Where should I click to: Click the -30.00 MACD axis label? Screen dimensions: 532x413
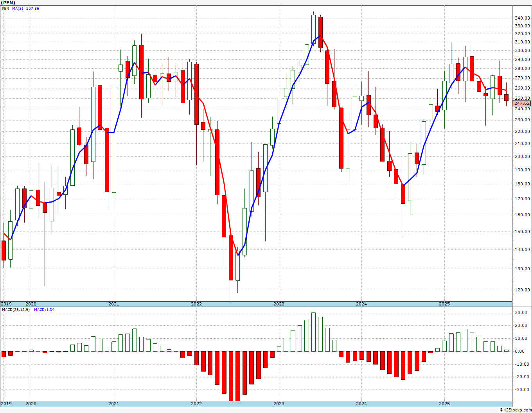click(523, 390)
